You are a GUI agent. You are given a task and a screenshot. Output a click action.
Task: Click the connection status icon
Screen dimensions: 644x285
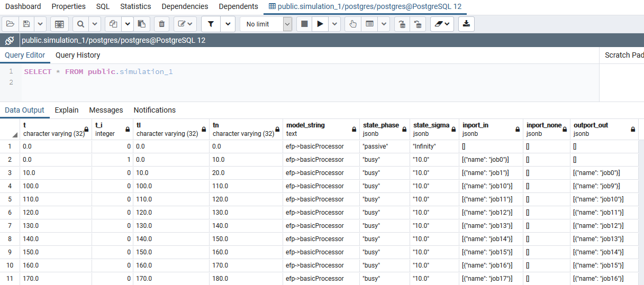click(10, 40)
